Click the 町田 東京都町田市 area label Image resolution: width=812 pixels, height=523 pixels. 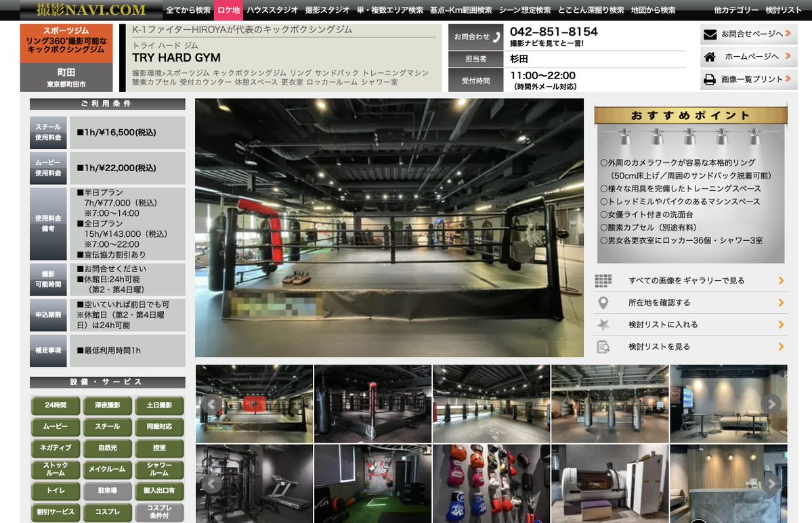[66, 78]
